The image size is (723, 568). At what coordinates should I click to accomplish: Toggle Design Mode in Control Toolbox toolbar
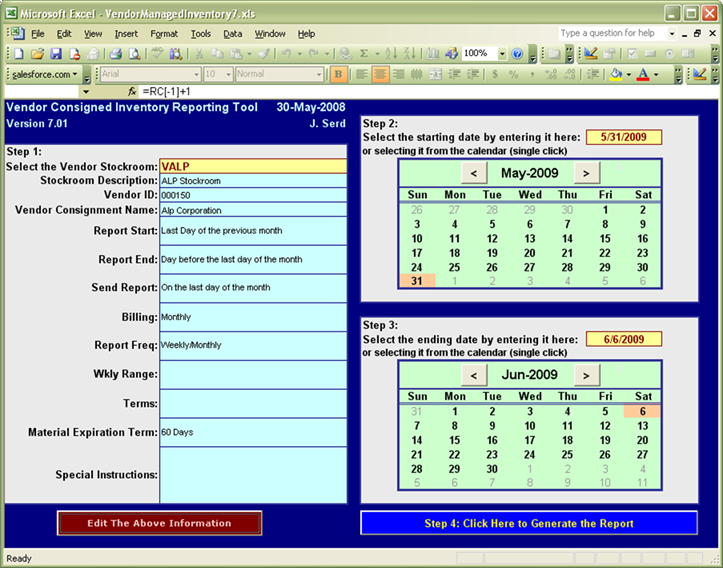(x=591, y=54)
